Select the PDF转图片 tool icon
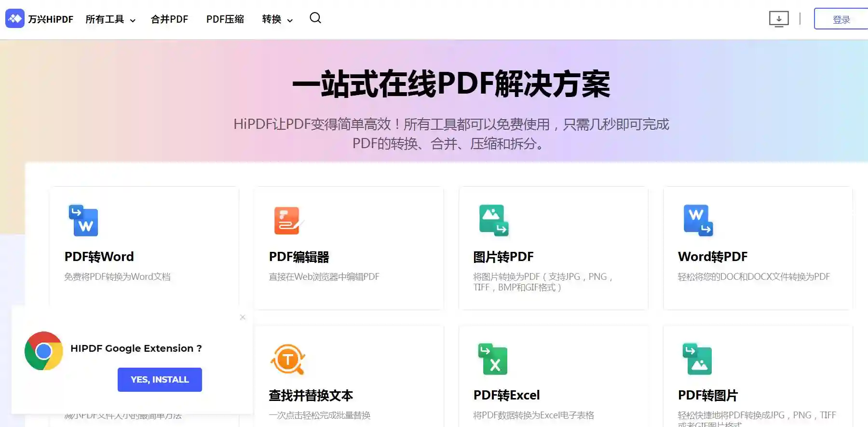 [x=697, y=359]
